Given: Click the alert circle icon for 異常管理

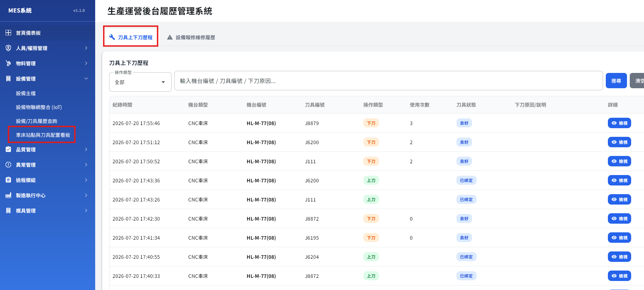Looking at the screenshot, I should pyautogui.click(x=8, y=165).
